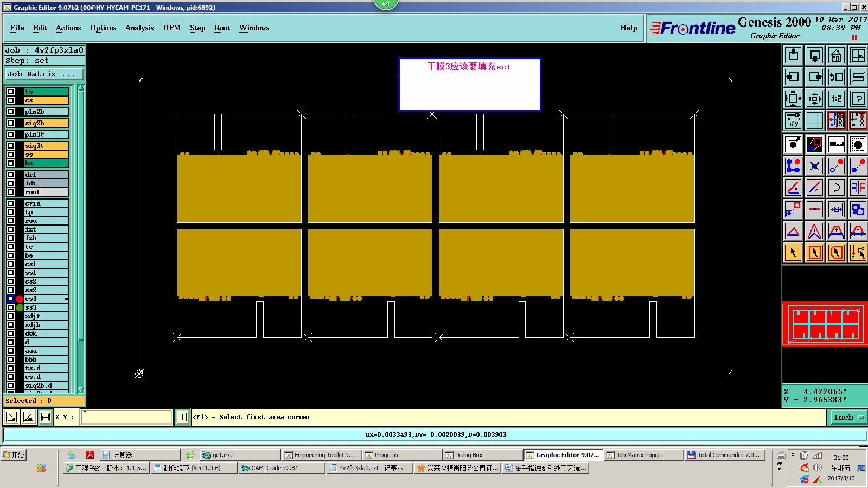Click the house-shaped Home view icon
This screenshot has height=488, width=868.
pos(837,55)
